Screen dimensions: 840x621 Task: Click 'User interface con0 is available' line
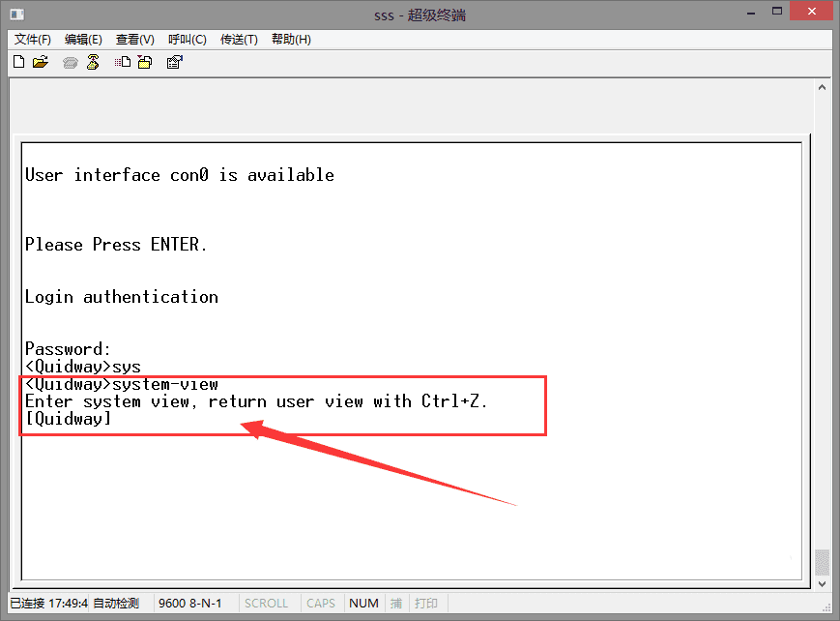180,175
